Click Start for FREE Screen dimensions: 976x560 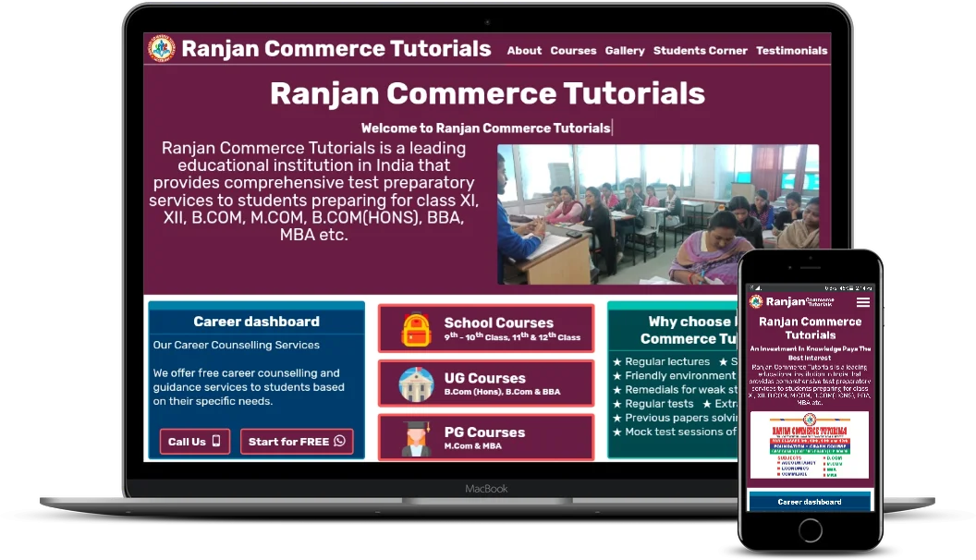click(297, 441)
